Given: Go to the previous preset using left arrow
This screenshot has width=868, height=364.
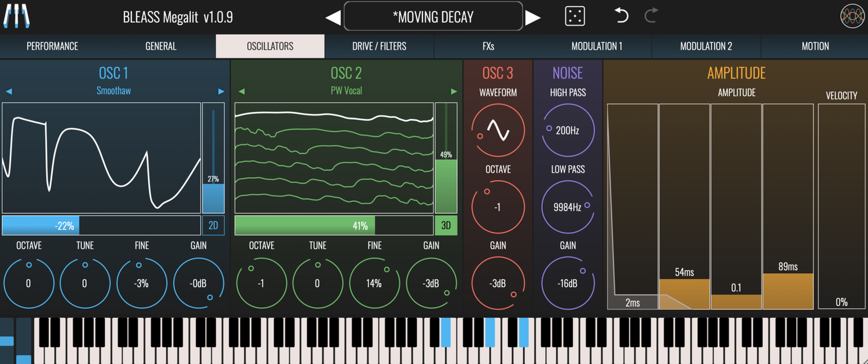Looking at the screenshot, I should [x=333, y=17].
